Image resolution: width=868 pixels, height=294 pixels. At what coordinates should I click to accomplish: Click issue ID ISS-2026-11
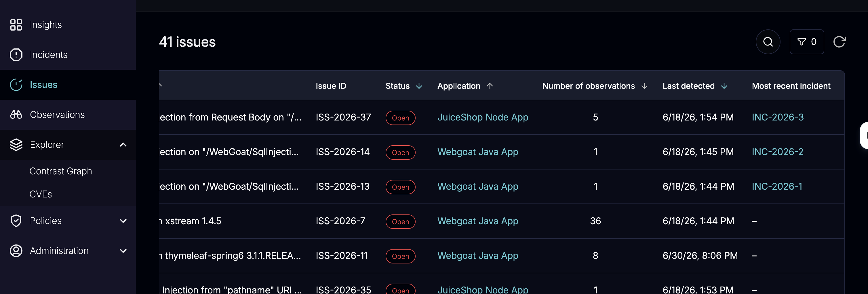(342, 255)
